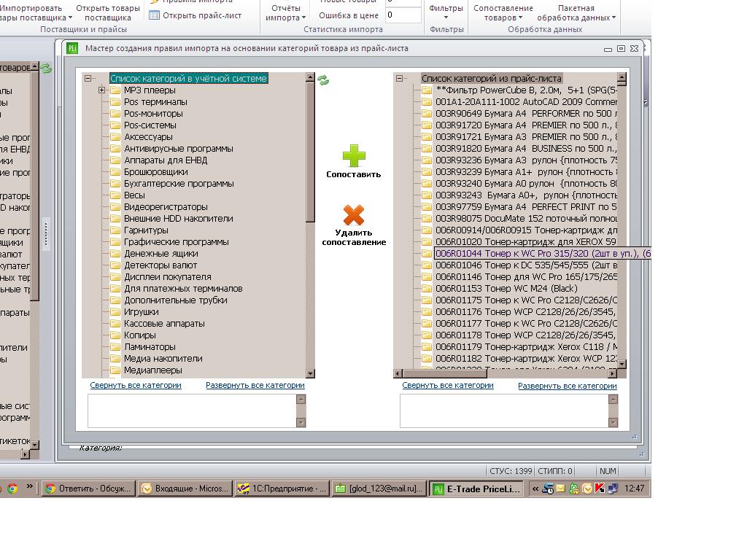Click the PLi icon in the wizard title bar
This screenshot has width=747, height=560.
point(72,48)
